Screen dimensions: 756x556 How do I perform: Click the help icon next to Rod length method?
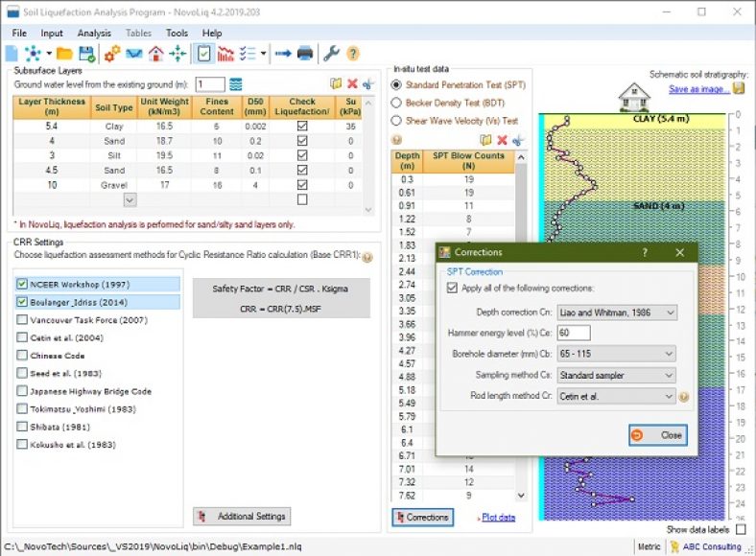click(684, 397)
